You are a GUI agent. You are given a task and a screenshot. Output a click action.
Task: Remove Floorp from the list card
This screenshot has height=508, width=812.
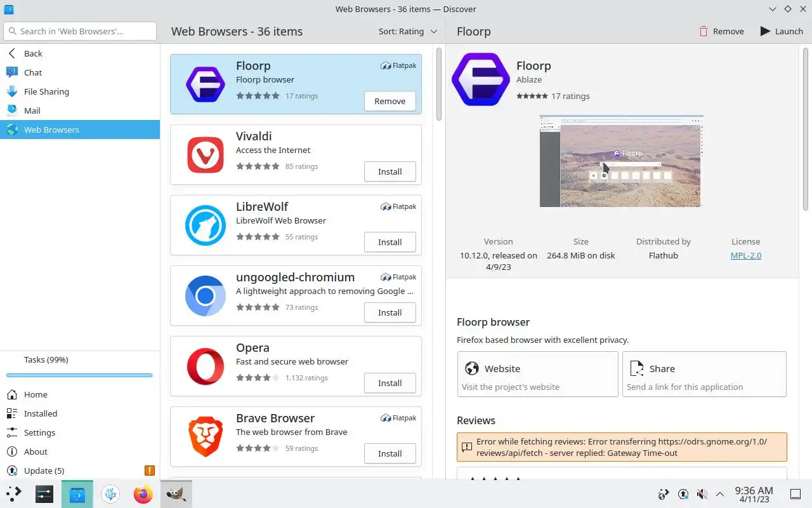click(390, 101)
